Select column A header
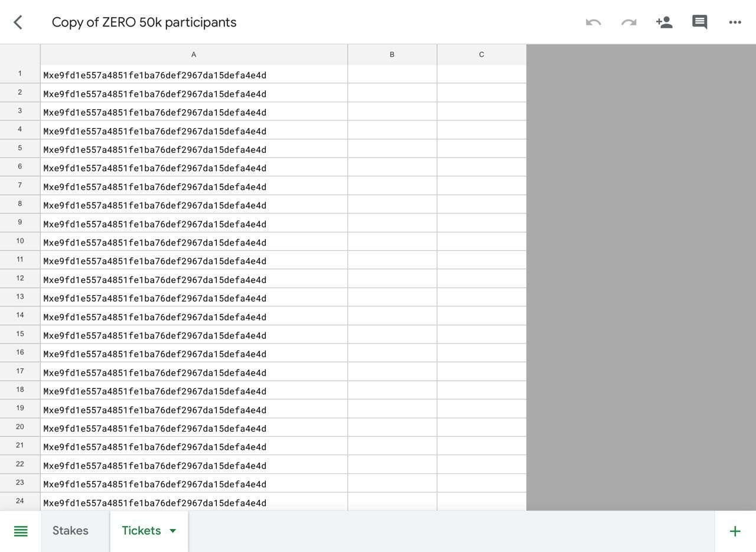This screenshot has width=756, height=552. [194, 54]
